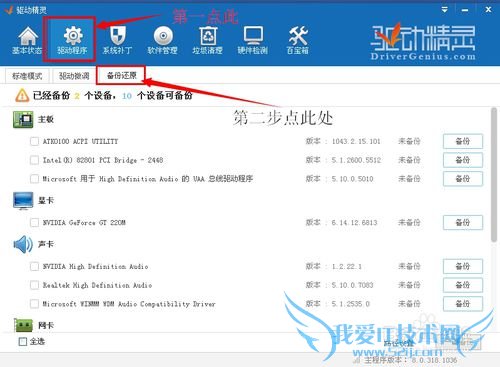Viewport: 500px width, 367px height.
Task: Click version 6.14.12.6813 text
Action: click(354, 222)
